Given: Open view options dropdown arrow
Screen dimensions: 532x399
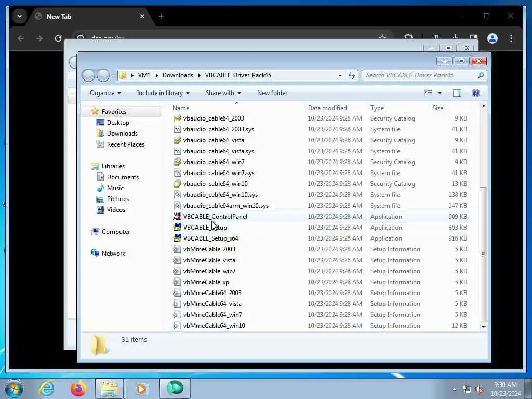Looking at the screenshot, I should (440, 93).
